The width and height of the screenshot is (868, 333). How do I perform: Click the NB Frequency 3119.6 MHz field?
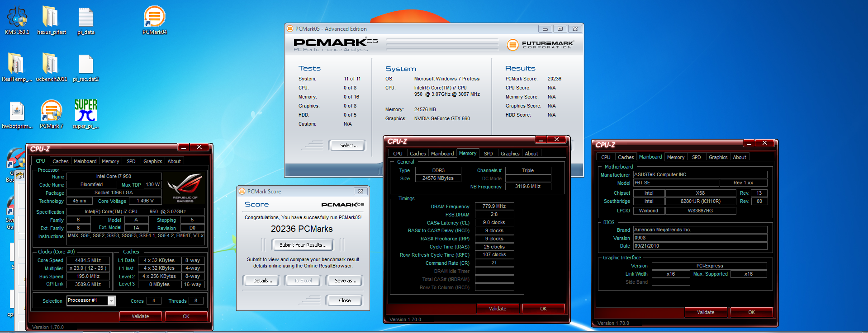pyautogui.click(x=528, y=186)
